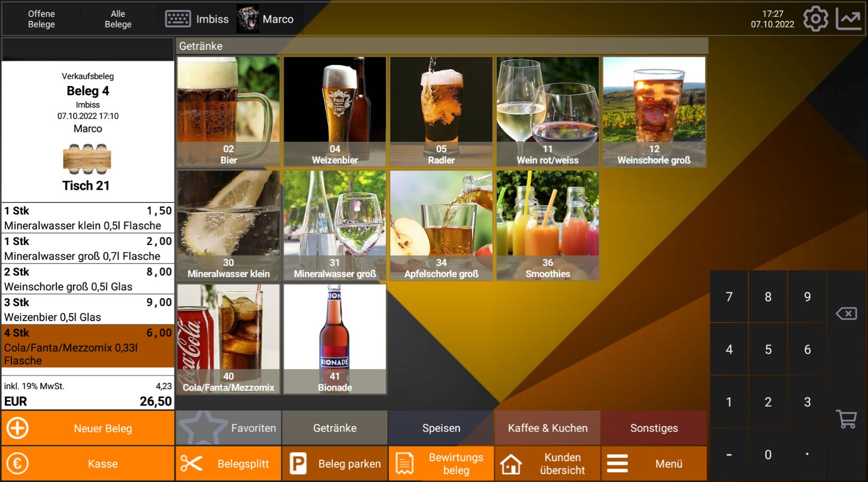Open the settings gear icon
Image resolution: width=868 pixels, height=482 pixels.
[815, 19]
